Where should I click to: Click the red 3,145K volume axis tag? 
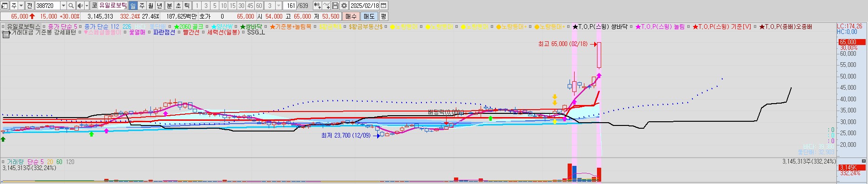point(852,167)
